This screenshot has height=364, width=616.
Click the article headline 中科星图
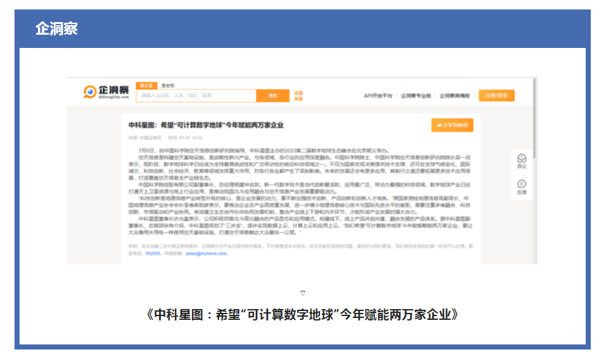point(206,125)
